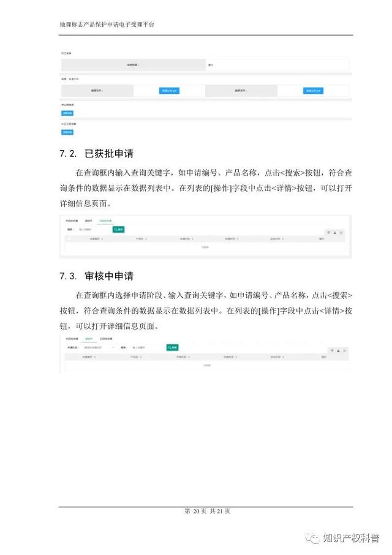
Task: Open the application stage dropdown in the 7.3 screenshot
Action: tap(99, 347)
